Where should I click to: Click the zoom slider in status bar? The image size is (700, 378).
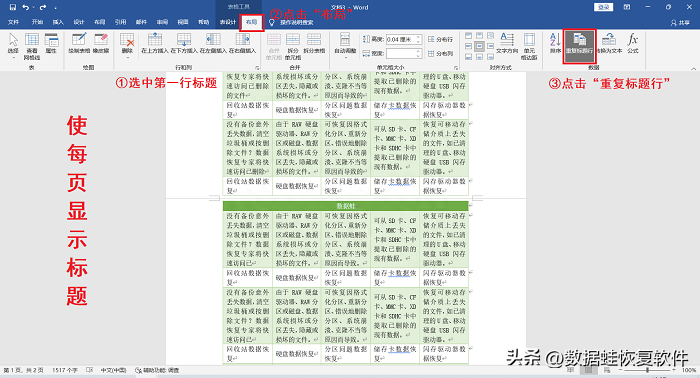click(647, 370)
